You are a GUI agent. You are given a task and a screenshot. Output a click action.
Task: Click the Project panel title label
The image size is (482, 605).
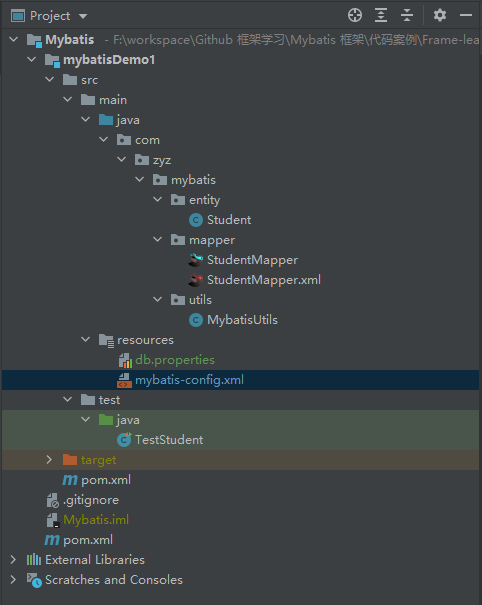(x=50, y=16)
